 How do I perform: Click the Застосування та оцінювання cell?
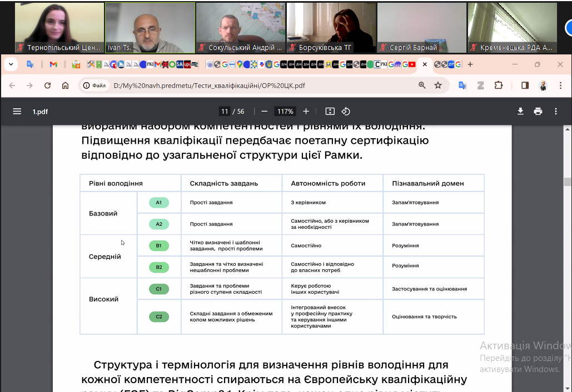pos(434,289)
